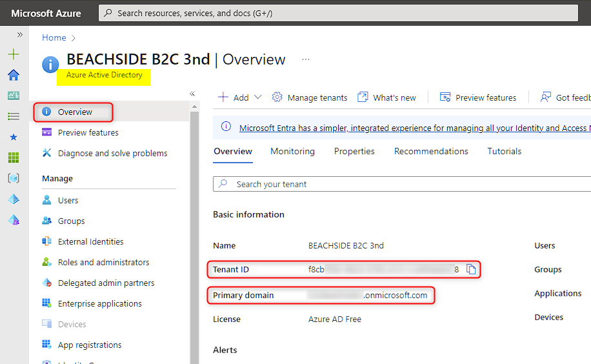Open Roles and administrators

coord(103,262)
